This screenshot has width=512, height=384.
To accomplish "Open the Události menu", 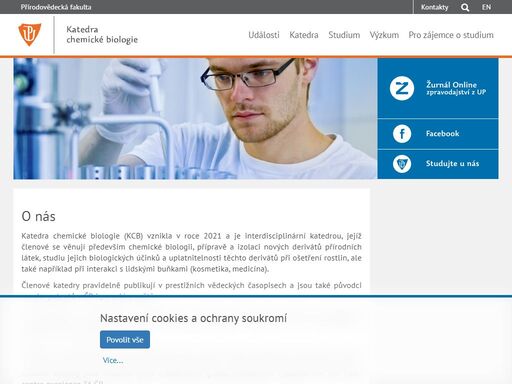I will tap(264, 35).
